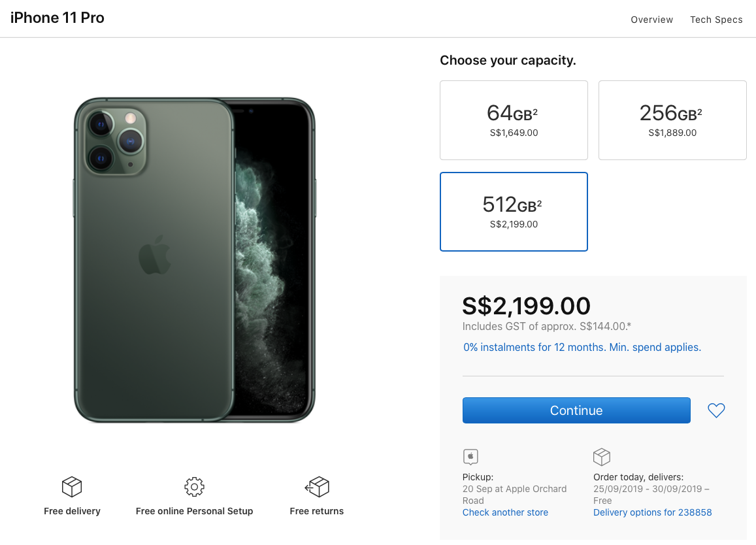Screen dimensions: 756x545
Task: Select the 512GB capacity option
Action: click(x=514, y=212)
